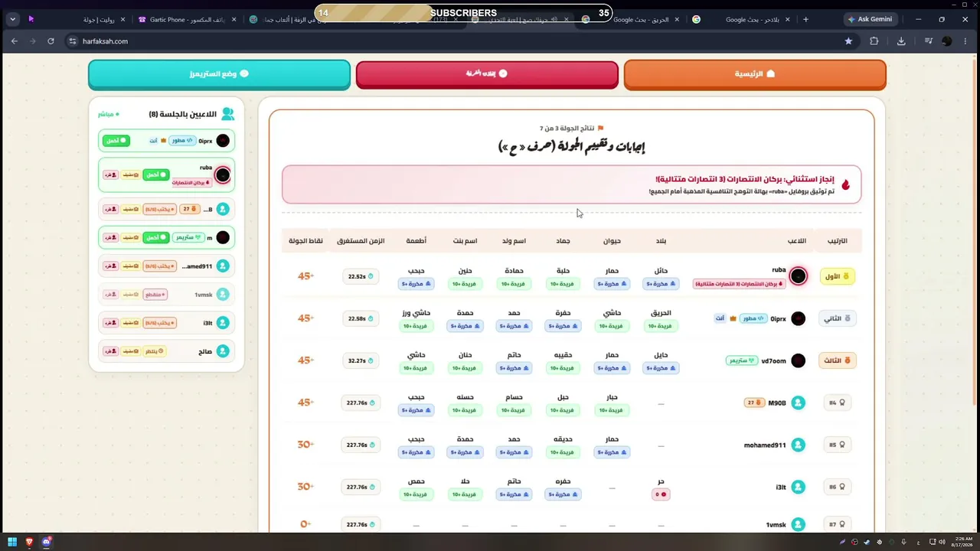Click the الثالث third-place rank badge
Screen dimensions: 980x551
[x=838, y=360]
